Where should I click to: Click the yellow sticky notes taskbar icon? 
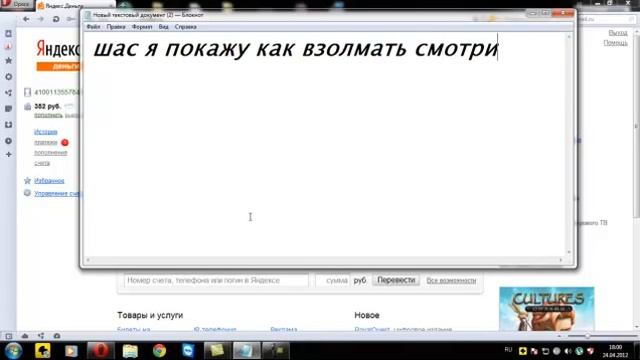217,351
